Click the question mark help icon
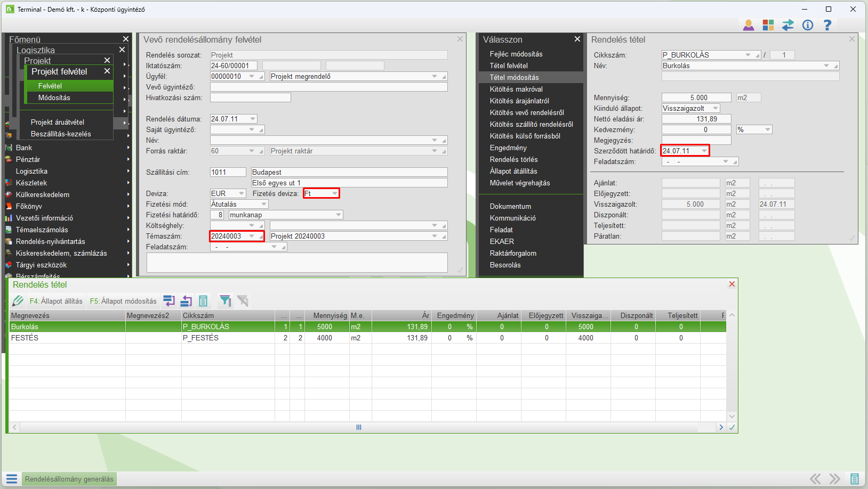 pos(827,25)
